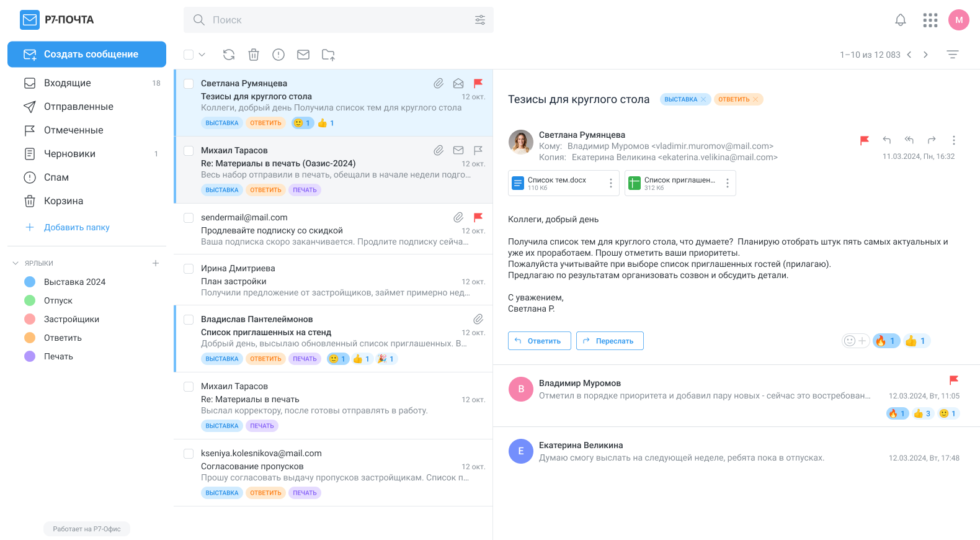Click the move to folder icon
Screen dimensions: 980x540
pos(328,55)
